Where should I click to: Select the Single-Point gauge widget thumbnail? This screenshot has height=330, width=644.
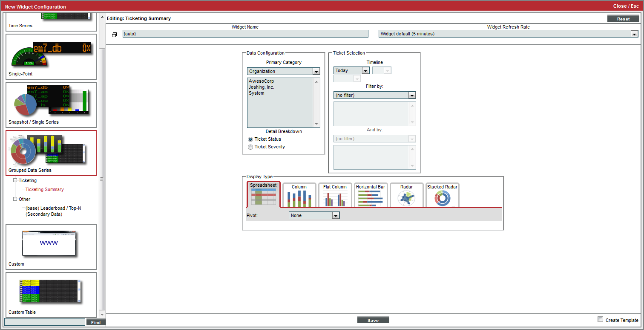tap(51, 56)
